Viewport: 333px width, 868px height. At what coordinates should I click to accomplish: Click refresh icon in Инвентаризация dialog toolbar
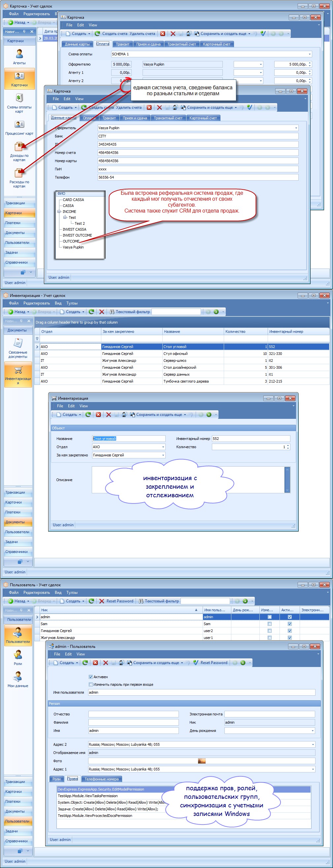(x=88, y=415)
